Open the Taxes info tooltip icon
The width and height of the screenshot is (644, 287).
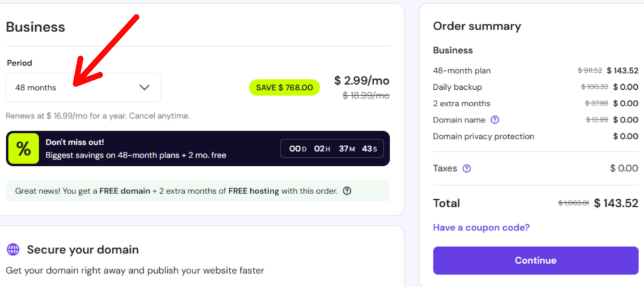pos(467,168)
